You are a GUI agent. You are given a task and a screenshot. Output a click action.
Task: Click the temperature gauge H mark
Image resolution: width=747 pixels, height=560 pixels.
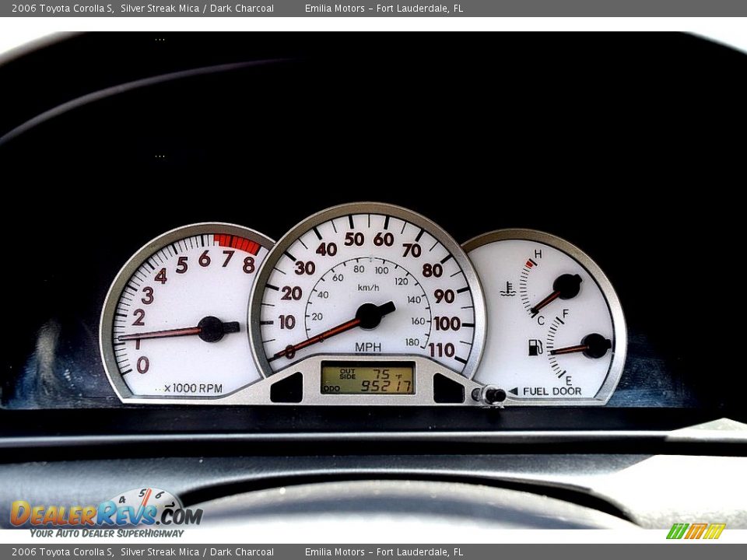538,253
